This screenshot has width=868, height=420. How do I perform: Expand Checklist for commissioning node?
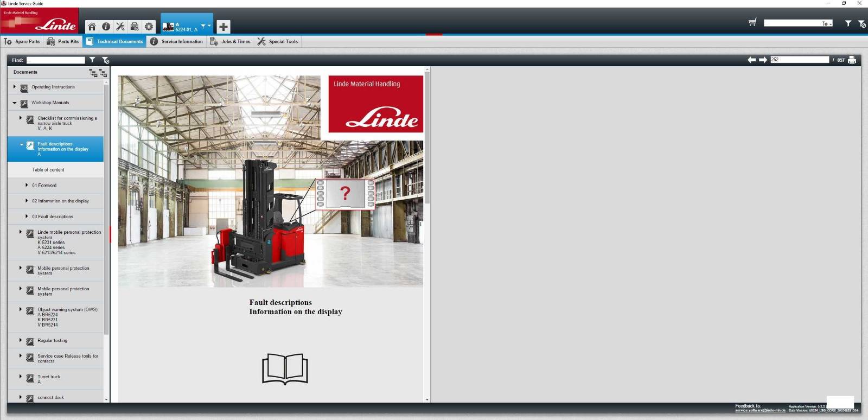click(x=21, y=118)
